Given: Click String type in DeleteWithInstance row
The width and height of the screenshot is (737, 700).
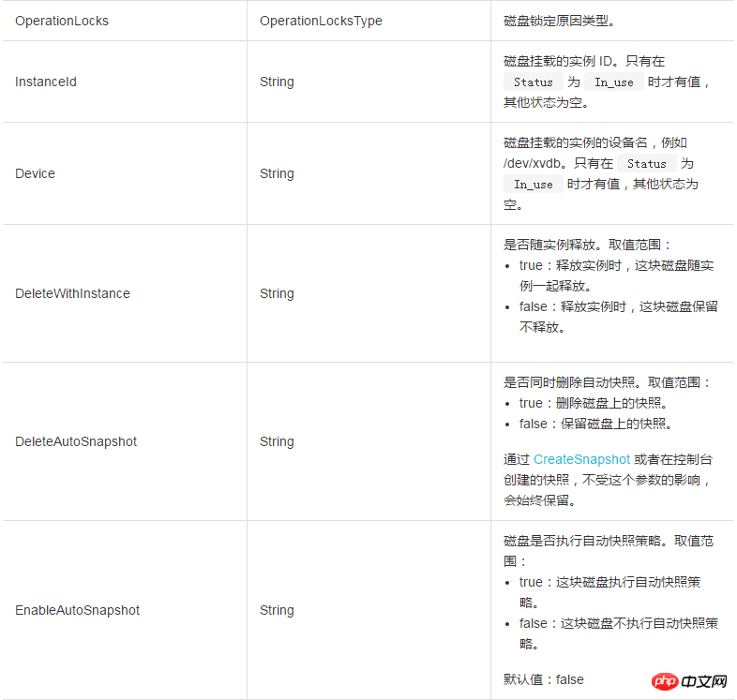Looking at the screenshot, I should pyautogui.click(x=277, y=293).
